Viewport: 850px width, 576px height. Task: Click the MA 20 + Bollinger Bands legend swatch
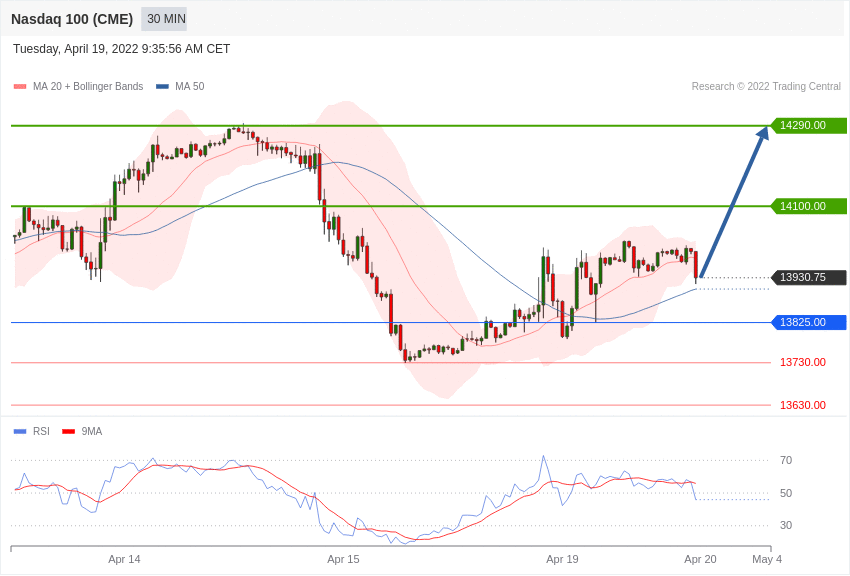coord(20,87)
